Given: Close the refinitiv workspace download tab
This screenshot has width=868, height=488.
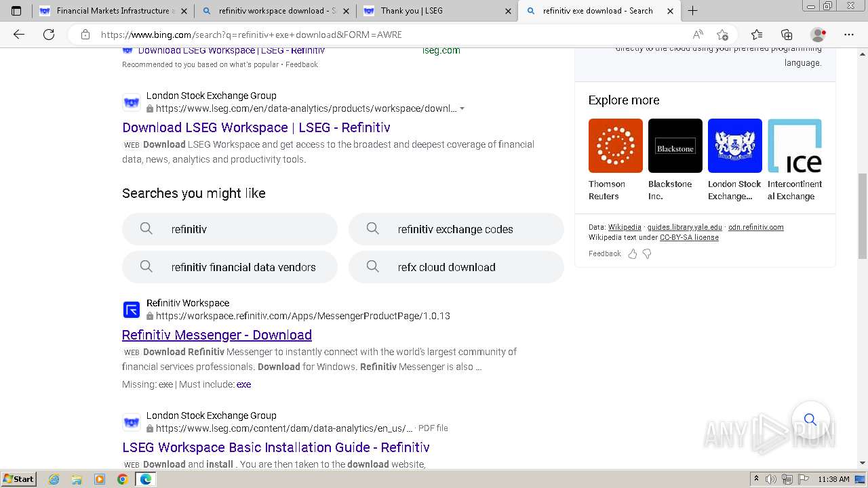Looking at the screenshot, I should tap(346, 11).
